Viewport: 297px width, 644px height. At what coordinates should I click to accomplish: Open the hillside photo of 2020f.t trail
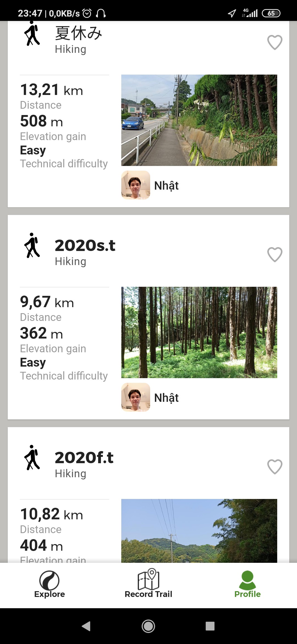tap(199, 531)
